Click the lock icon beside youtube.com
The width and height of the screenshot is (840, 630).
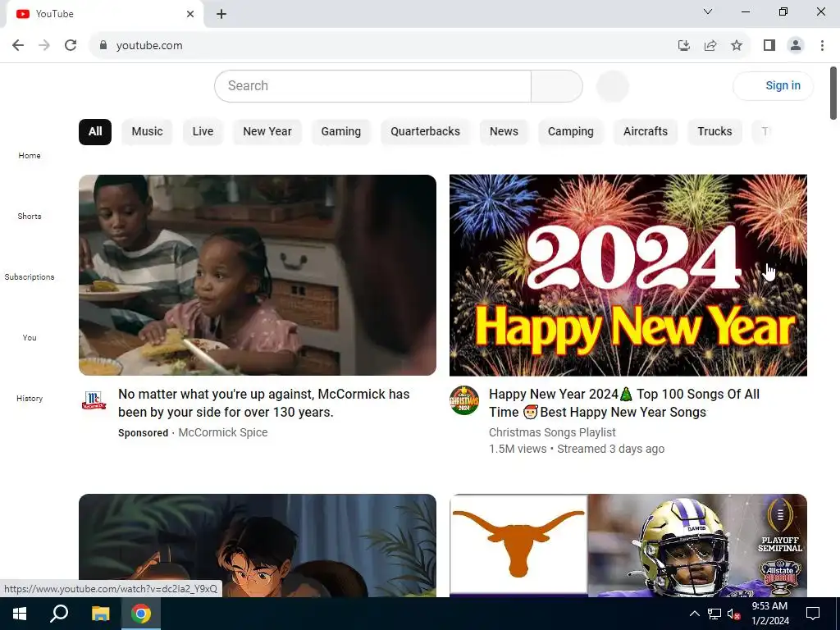tap(103, 46)
